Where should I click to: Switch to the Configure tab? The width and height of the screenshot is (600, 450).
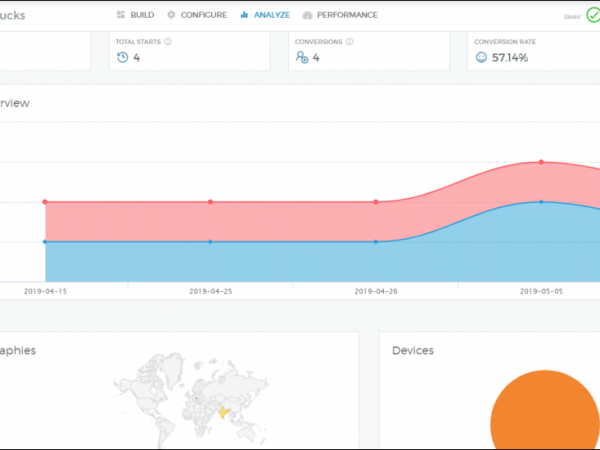pyautogui.click(x=197, y=15)
